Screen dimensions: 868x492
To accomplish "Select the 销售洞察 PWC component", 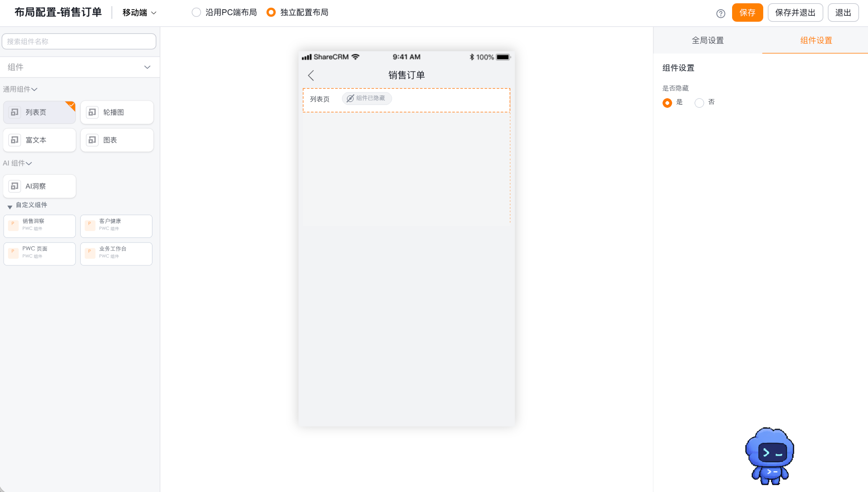I will [39, 226].
